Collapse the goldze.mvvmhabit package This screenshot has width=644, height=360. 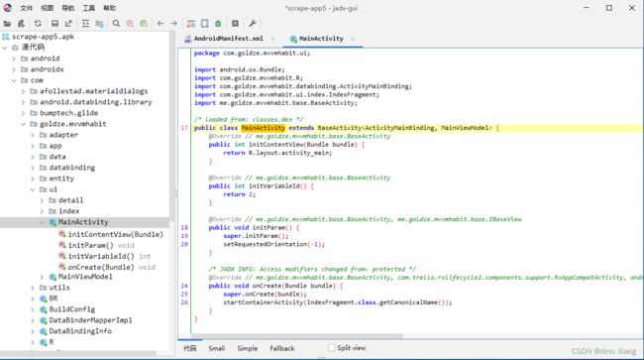tap(24, 124)
